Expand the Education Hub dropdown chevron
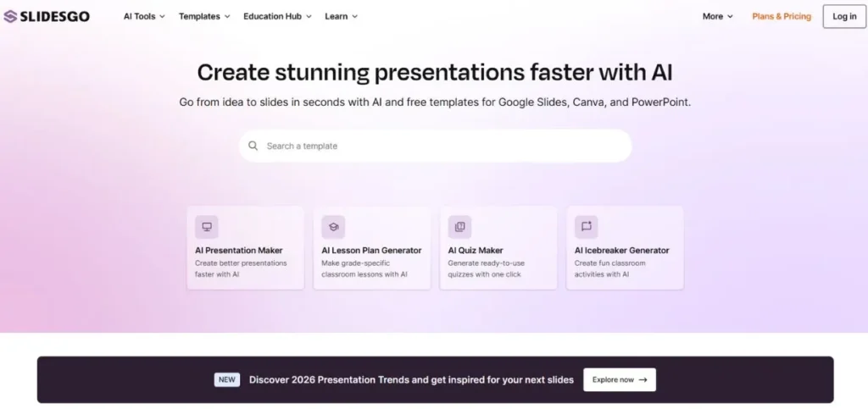 coord(309,17)
